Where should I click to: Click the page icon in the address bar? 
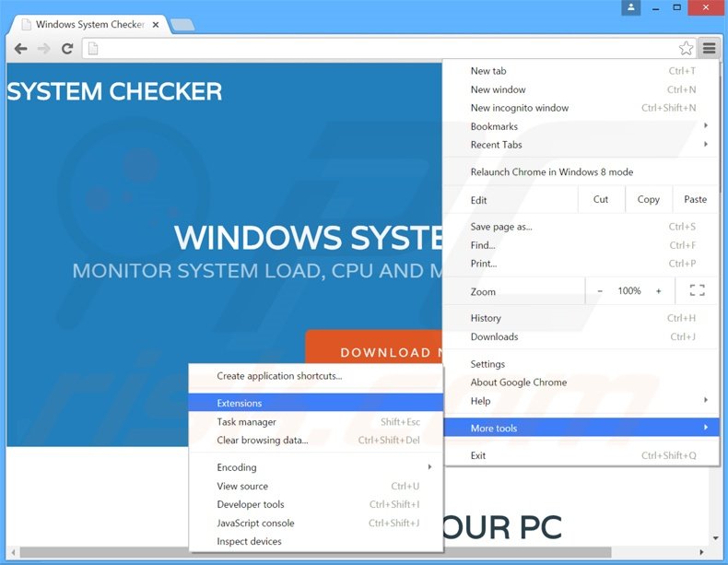pyautogui.click(x=93, y=48)
